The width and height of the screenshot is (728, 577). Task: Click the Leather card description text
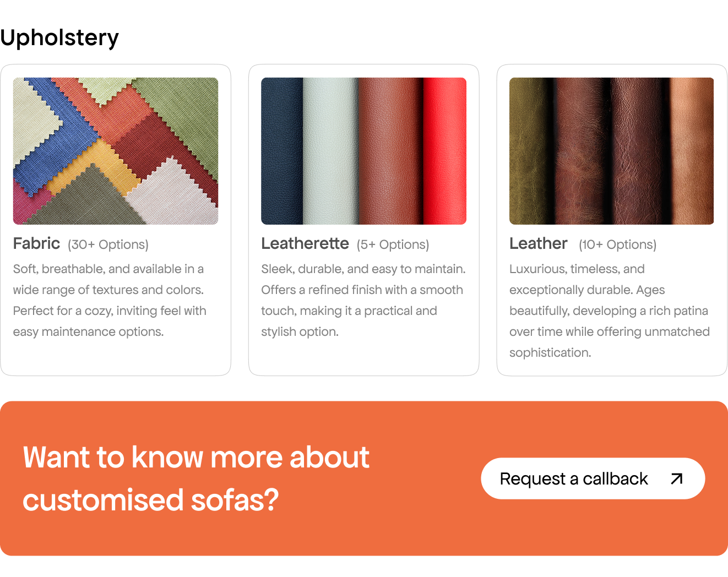[x=610, y=311]
